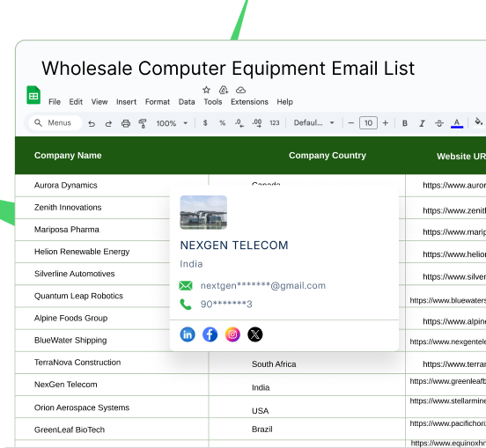Decrease font size with minus button
Viewport: 486px width, 448px height.
pos(351,123)
